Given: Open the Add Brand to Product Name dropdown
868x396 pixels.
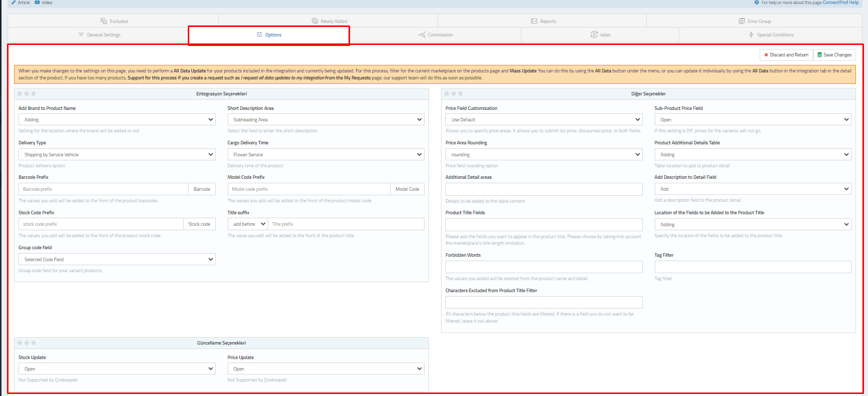Looking at the screenshot, I should click(x=117, y=120).
